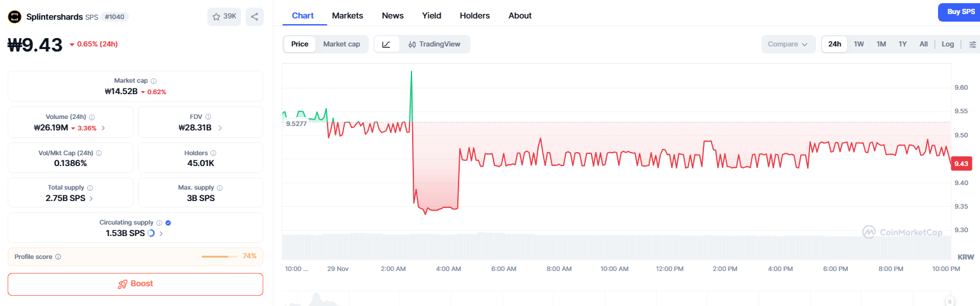
Task: Select All time range
Action: coord(923,44)
